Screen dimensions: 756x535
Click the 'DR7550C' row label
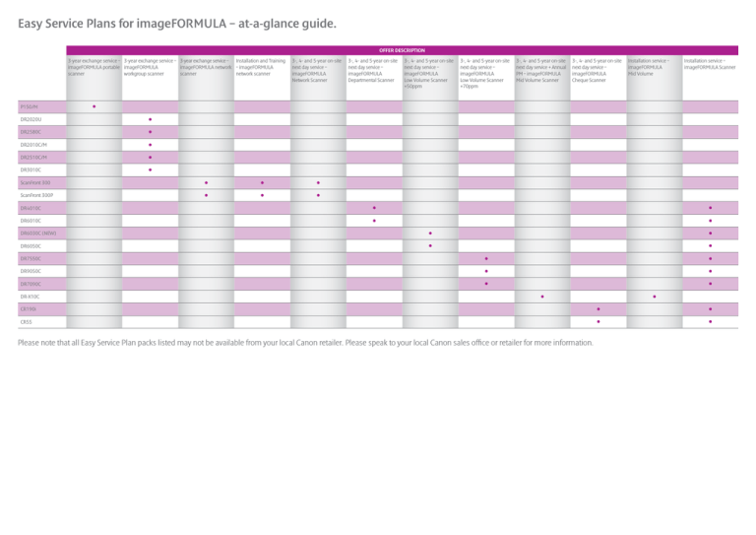click(x=31, y=258)
